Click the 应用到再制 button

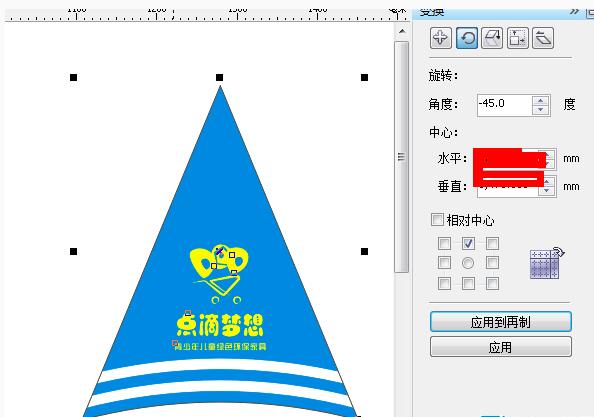[x=500, y=322]
